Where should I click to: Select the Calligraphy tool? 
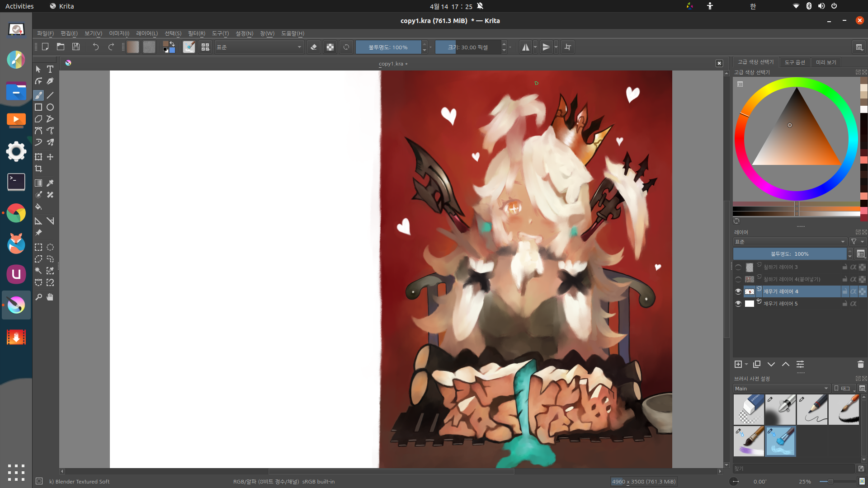click(50, 81)
